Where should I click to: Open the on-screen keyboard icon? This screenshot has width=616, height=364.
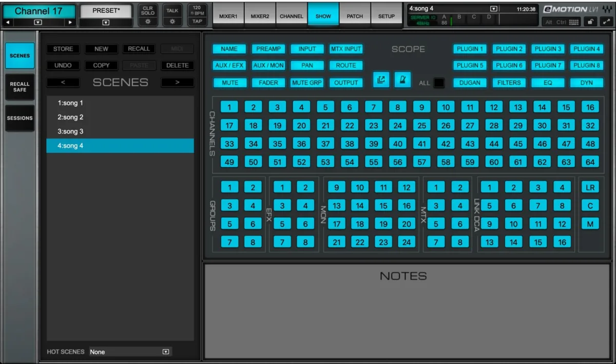[x=574, y=22]
